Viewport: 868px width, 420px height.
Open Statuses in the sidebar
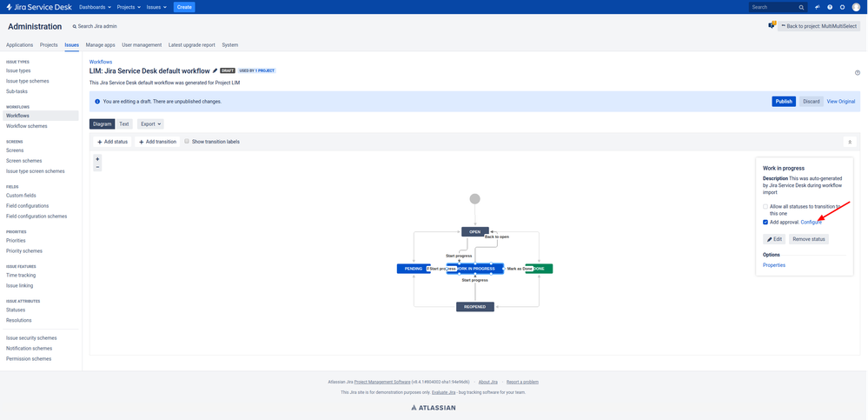16,310
